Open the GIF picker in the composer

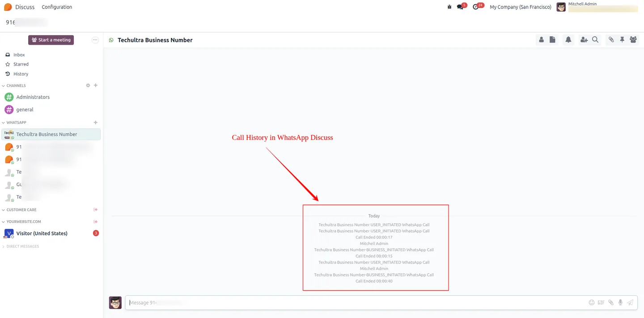pyautogui.click(x=601, y=302)
